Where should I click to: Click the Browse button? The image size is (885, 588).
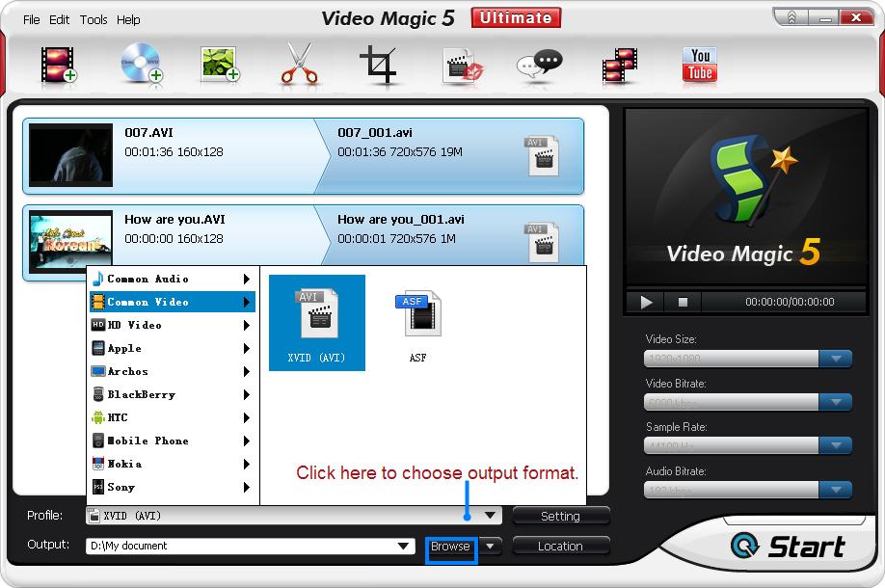tap(450, 547)
